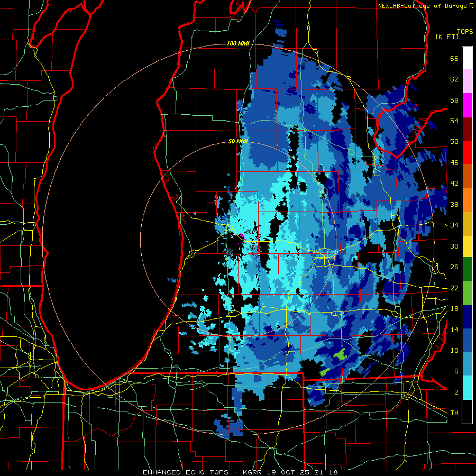Image resolution: width=476 pixels, height=476 pixels.
Task: Click the legend value 10
Action: (454, 350)
